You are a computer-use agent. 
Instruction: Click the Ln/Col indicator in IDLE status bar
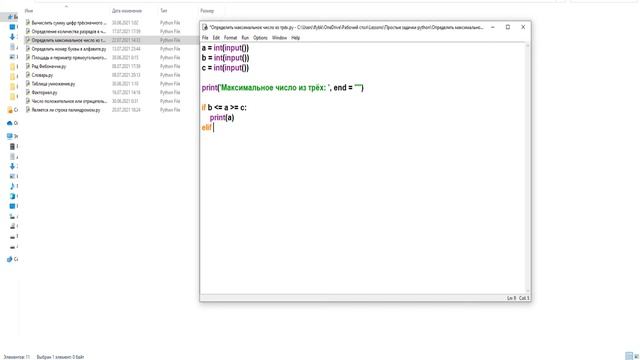pyautogui.click(x=518, y=298)
